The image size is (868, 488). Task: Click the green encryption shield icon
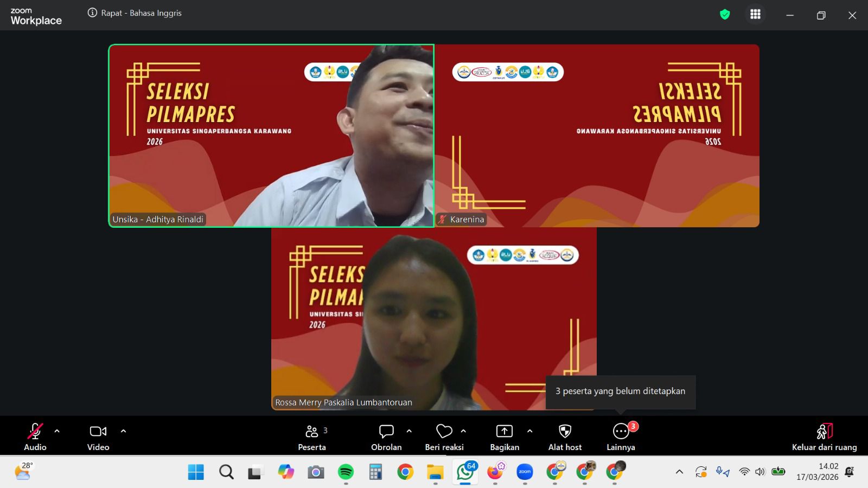[x=725, y=15]
